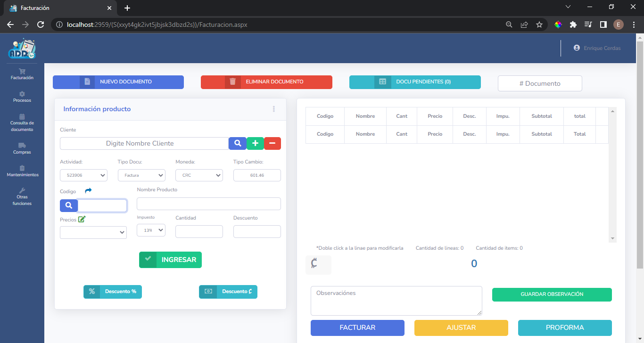644x343 pixels.
Task: Click the blue arrow next to Codigo
Action: pyautogui.click(x=88, y=191)
